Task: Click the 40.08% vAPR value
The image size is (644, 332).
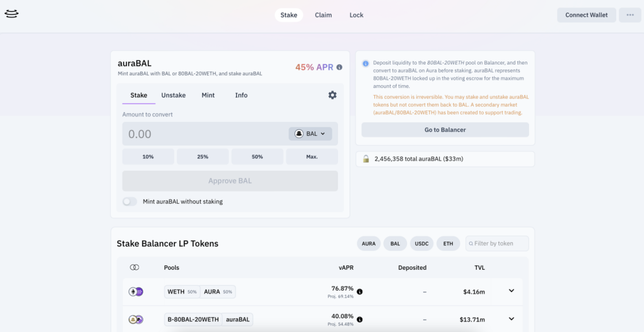Action: [x=343, y=316]
